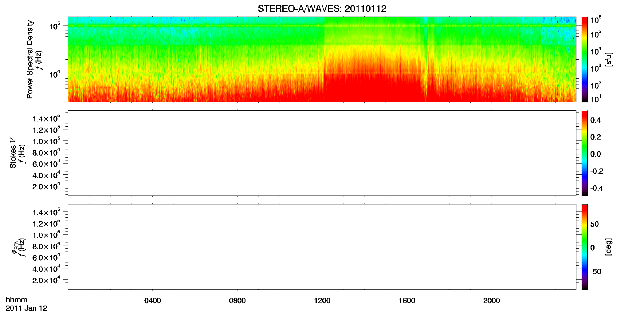
Task: Select the 1600 time tick label
Action: [x=407, y=301]
